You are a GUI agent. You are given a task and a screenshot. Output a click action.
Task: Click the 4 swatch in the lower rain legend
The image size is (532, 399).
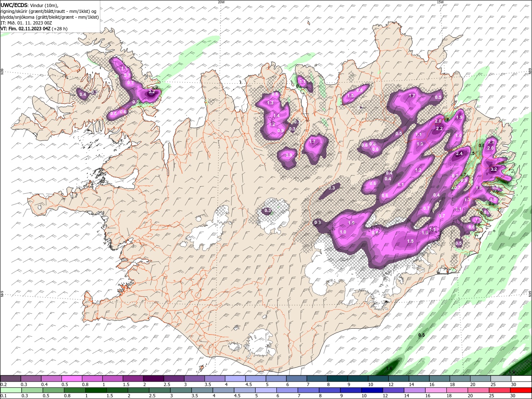(223, 390)
